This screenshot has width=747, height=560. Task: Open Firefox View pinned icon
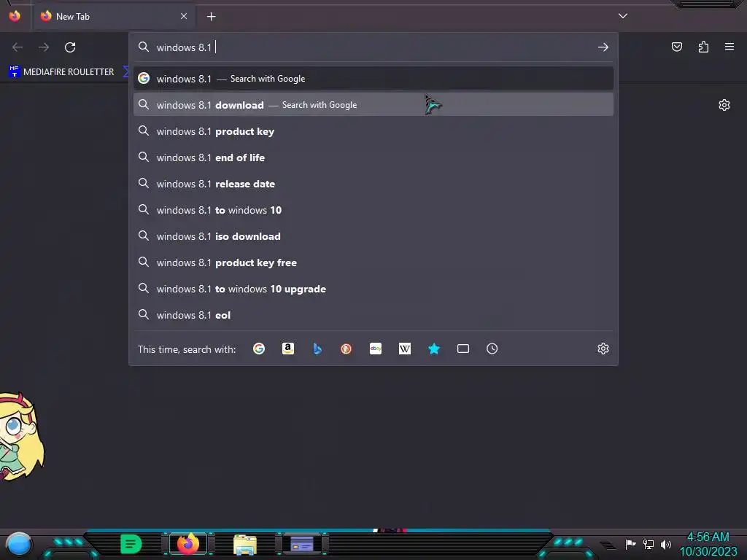pos(15,16)
